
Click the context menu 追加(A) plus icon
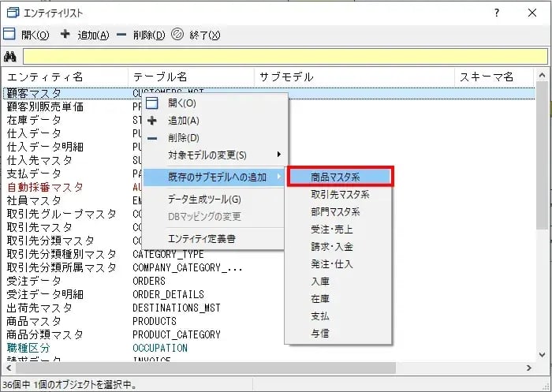coord(152,121)
